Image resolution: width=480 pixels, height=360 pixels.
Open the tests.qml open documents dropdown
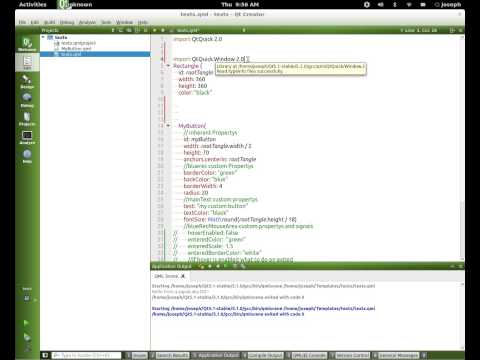208,30
